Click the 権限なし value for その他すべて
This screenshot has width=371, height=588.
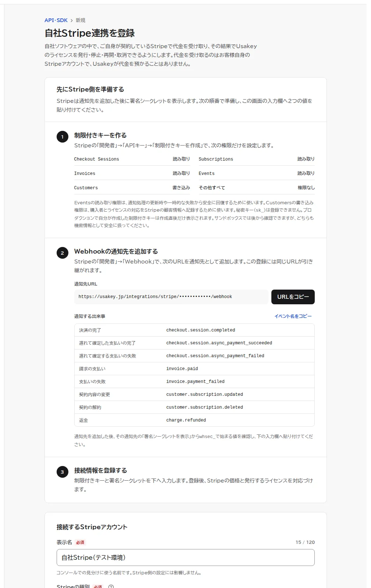(x=306, y=188)
